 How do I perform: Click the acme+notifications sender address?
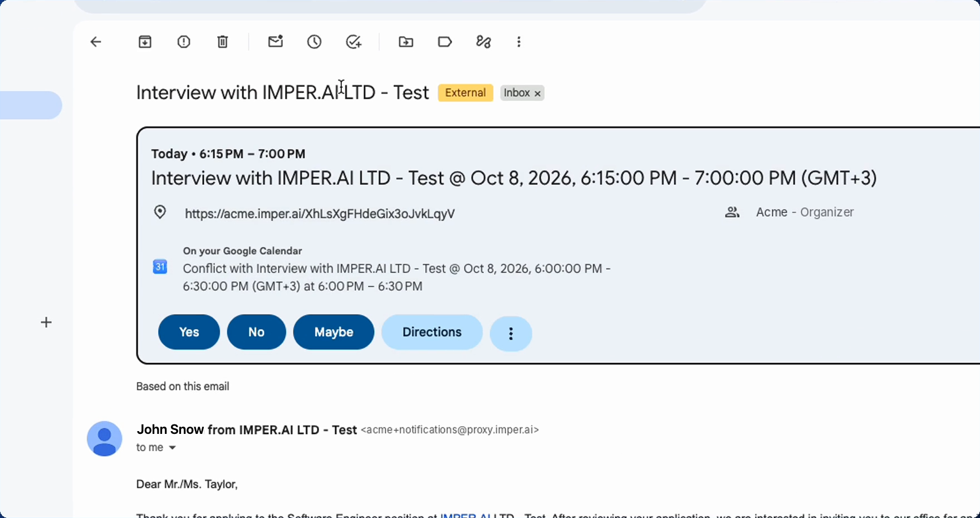tap(450, 430)
